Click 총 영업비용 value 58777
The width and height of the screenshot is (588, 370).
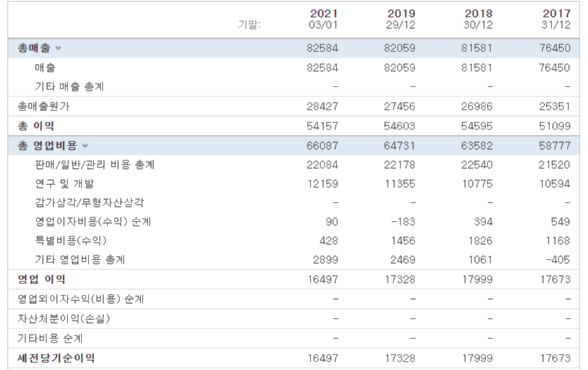(555, 146)
